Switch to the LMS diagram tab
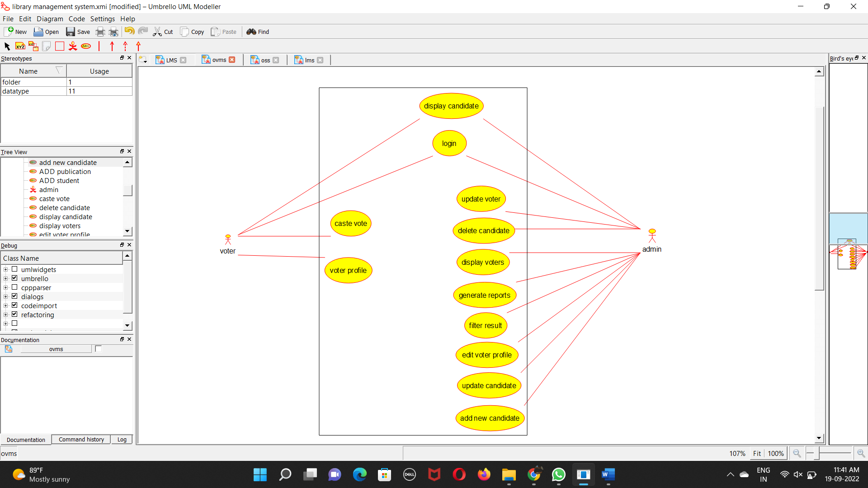Viewport: 868px width, 488px height. point(171,60)
